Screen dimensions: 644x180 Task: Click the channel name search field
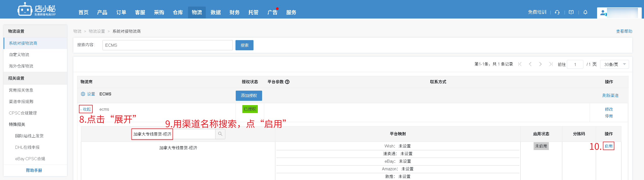(x=173, y=134)
